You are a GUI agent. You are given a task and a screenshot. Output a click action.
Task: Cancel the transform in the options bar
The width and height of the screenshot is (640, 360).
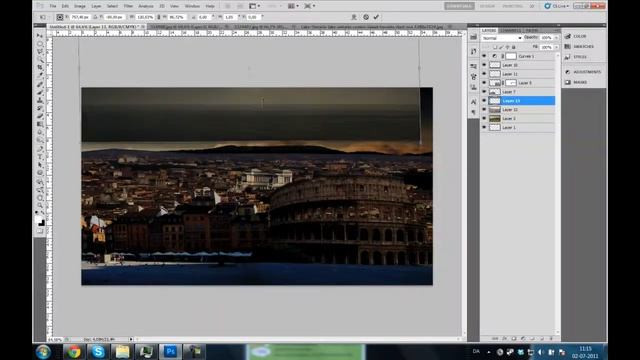pyautogui.click(x=366, y=17)
